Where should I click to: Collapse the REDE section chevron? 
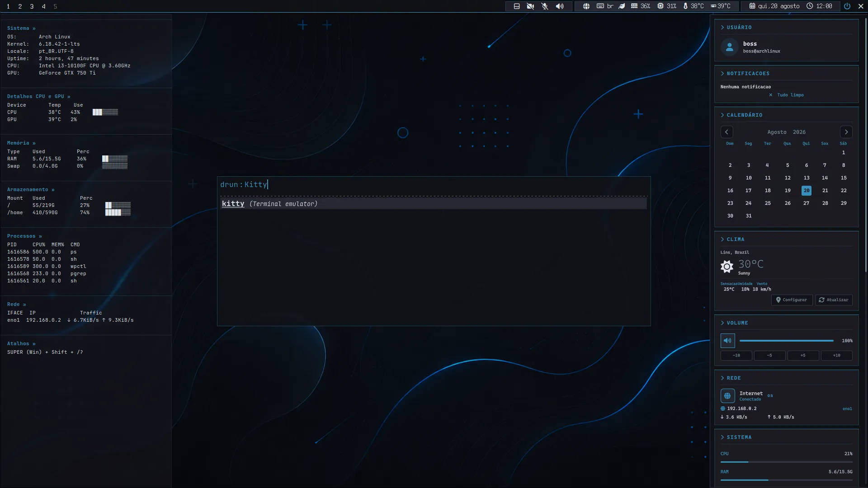[x=722, y=378]
